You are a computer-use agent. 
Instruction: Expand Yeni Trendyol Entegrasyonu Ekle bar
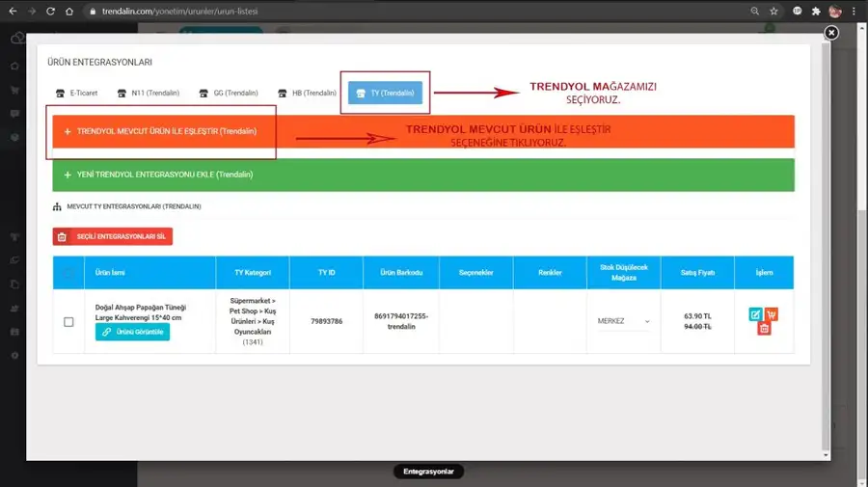pos(423,175)
